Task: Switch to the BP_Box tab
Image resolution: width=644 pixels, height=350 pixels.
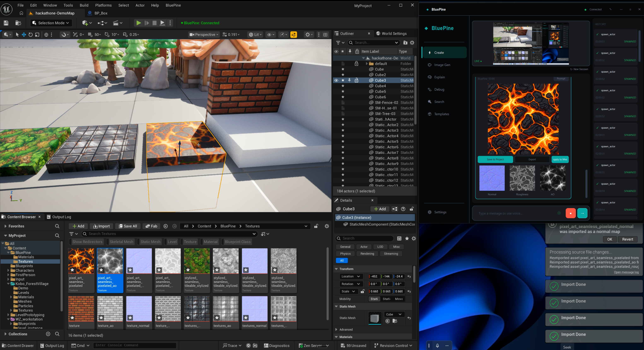Action: (x=101, y=13)
